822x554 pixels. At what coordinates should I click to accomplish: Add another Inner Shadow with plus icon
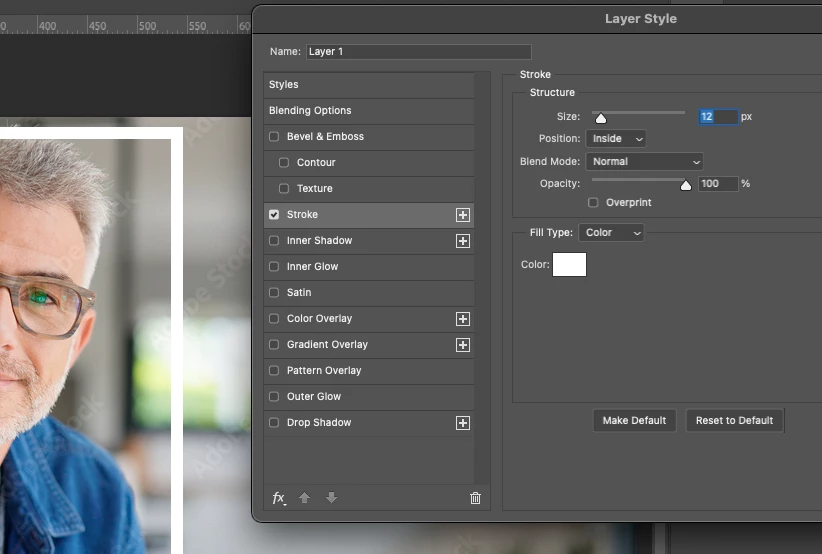point(462,241)
